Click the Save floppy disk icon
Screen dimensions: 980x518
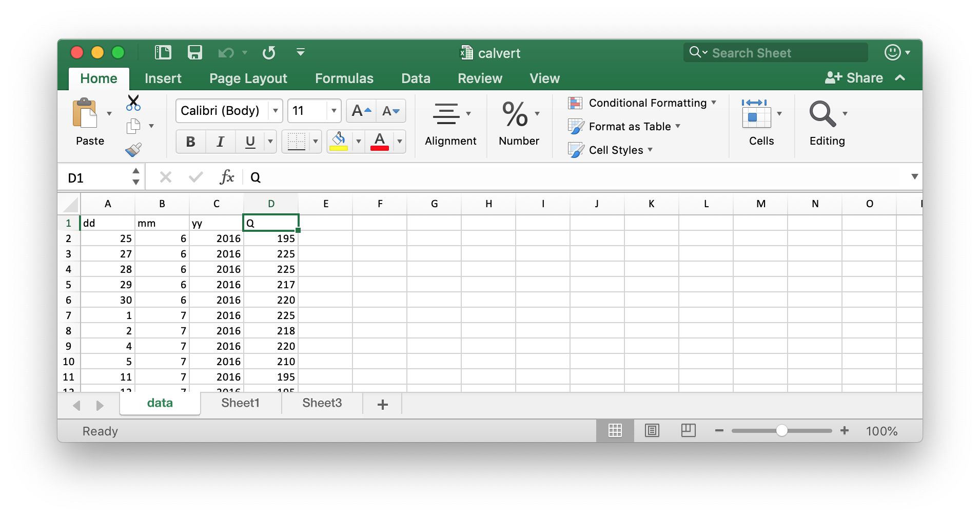tap(195, 52)
